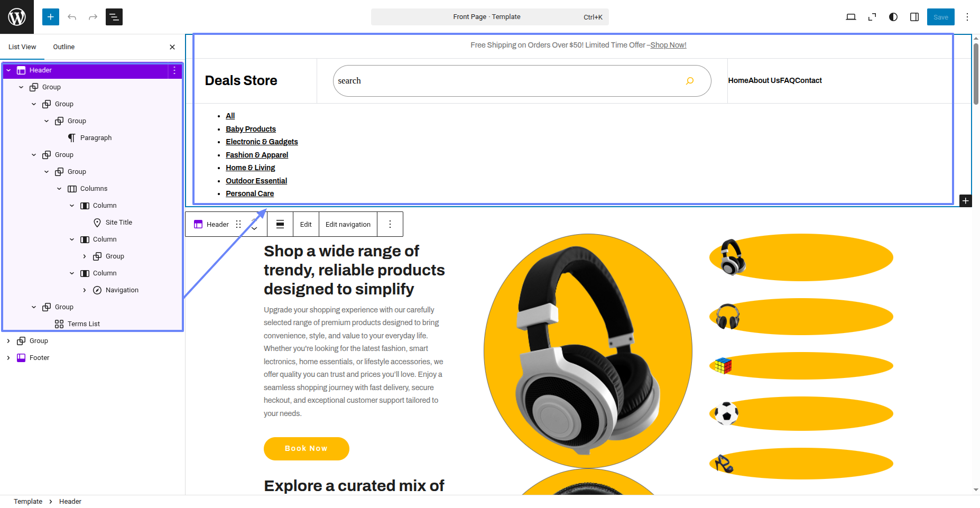Click the Edit navigation button
The image size is (980, 508).
tap(348, 224)
